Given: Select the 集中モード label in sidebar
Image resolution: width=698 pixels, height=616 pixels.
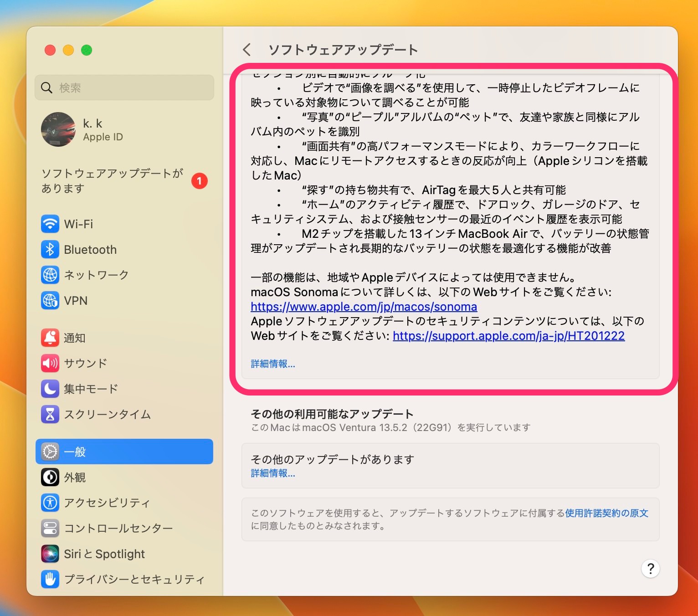Looking at the screenshot, I should coord(91,389).
